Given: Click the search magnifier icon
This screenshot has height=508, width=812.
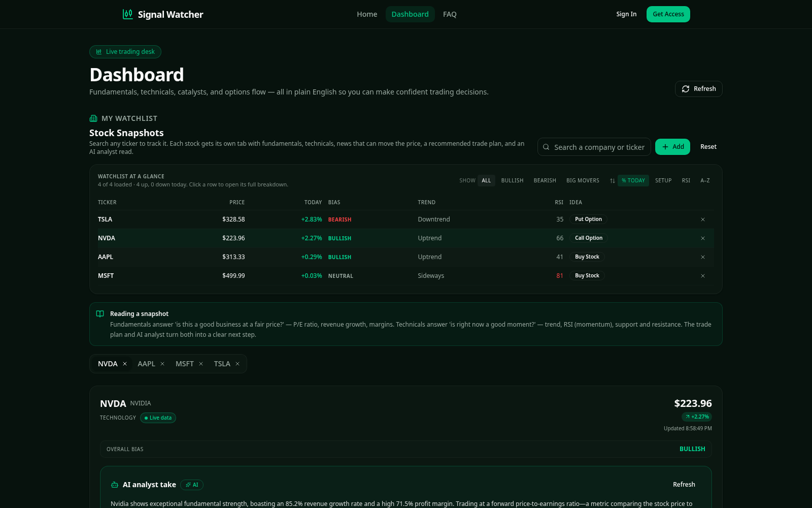Looking at the screenshot, I should 546,147.
